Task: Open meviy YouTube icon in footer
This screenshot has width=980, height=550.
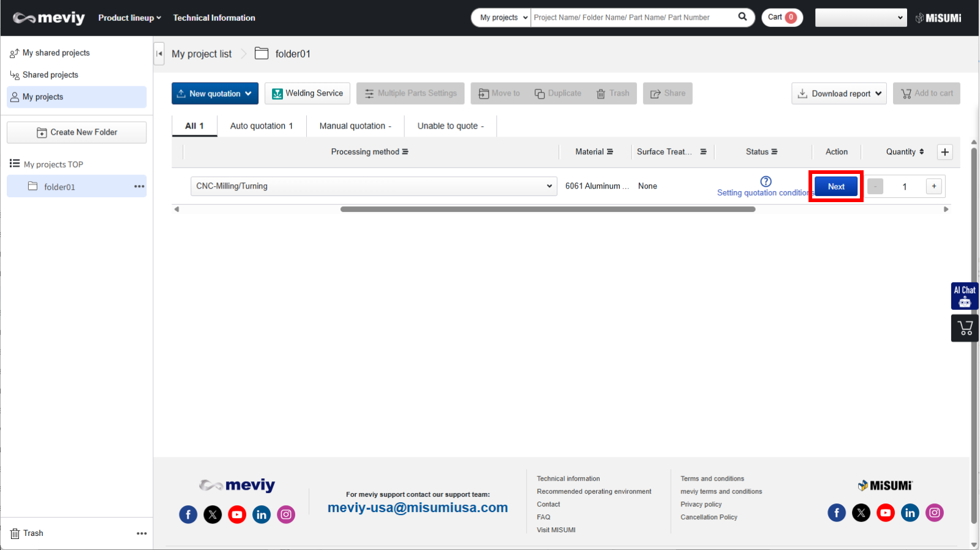Action: (237, 514)
